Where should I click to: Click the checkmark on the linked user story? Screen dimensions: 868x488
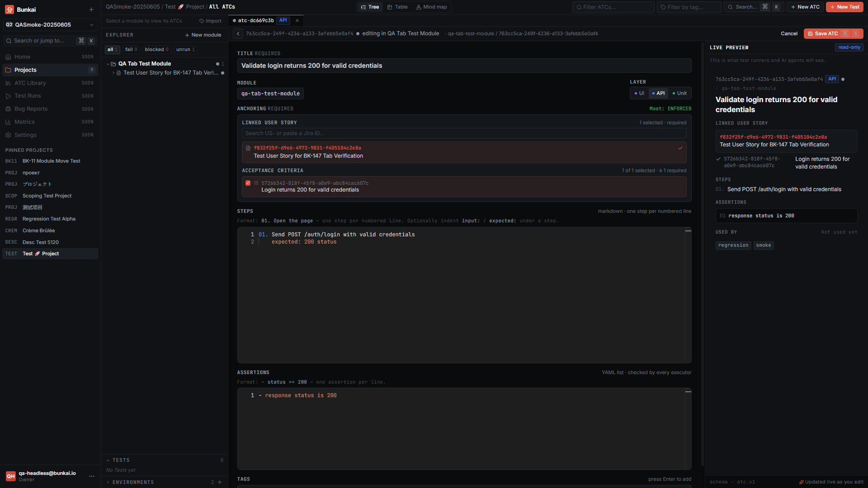click(x=680, y=148)
